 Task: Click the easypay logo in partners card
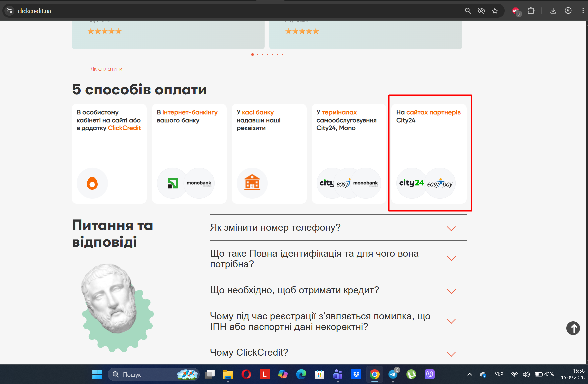(x=440, y=183)
